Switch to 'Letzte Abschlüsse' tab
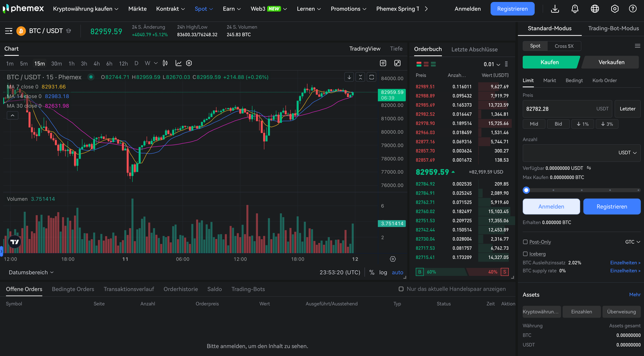Viewport: 644px width, 356px height. pos(474,49)
